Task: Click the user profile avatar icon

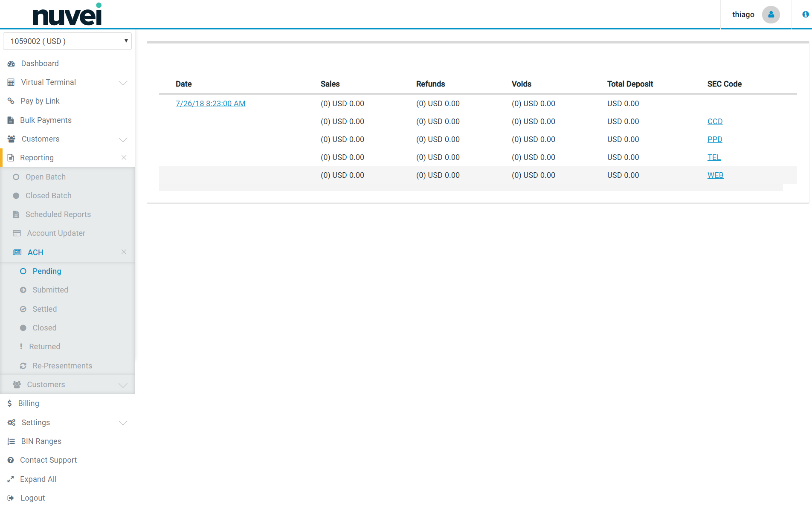Action: (771, 14)
